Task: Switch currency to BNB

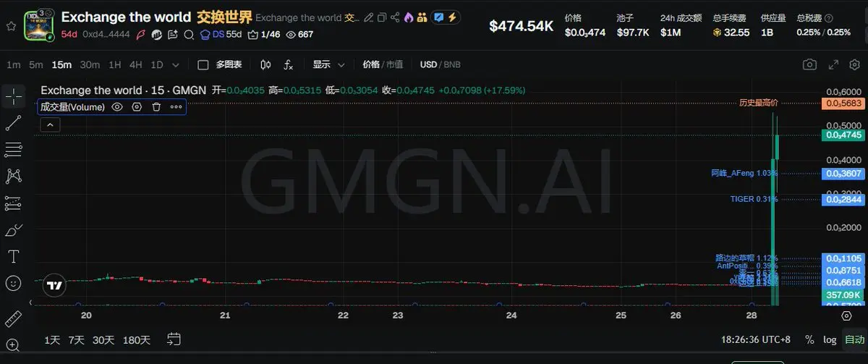Action: pyautogui.click(x=452, y=64)
